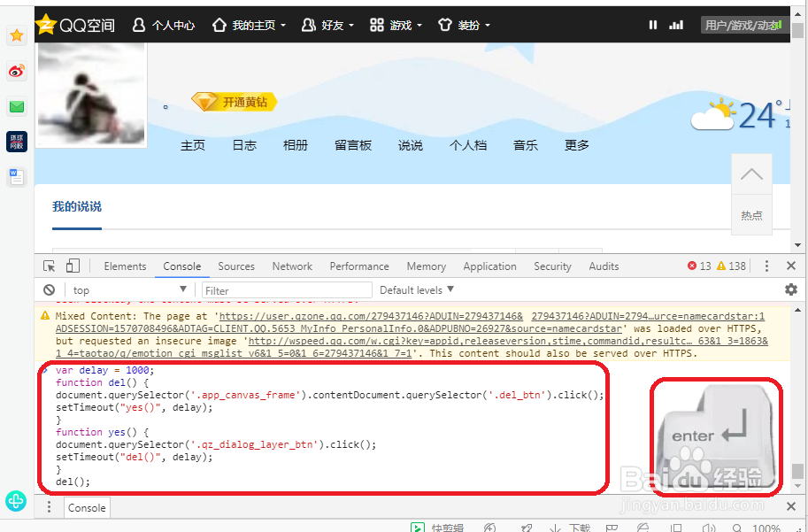Click the yellow star favorites sidebar icon
Viewport: 808px width, 532px height.
click(17, 35)
